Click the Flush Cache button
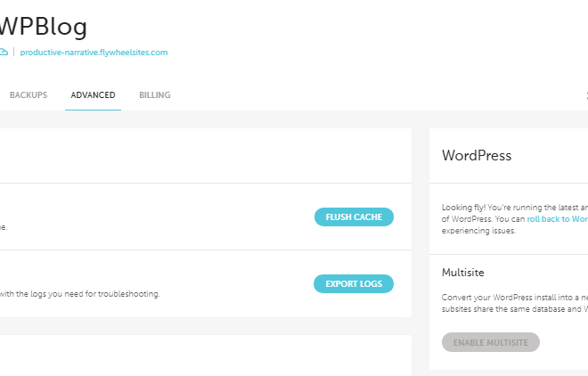The image size is (588, 376). (x=354, y=217)
